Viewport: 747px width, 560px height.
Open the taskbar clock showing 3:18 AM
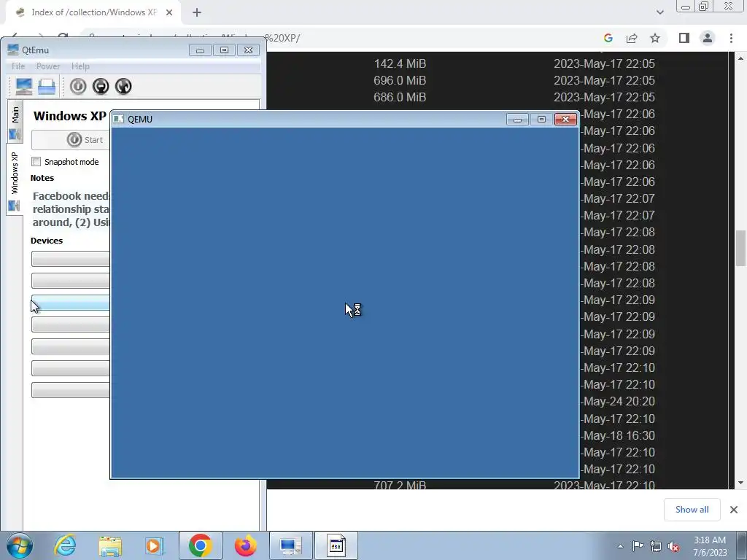coord(710,546)
